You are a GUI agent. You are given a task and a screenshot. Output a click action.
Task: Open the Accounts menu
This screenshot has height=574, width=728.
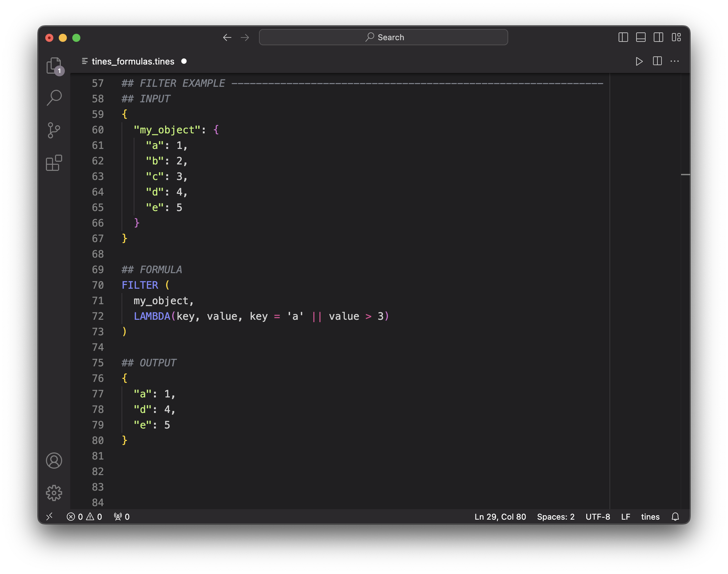pos(54,461)
